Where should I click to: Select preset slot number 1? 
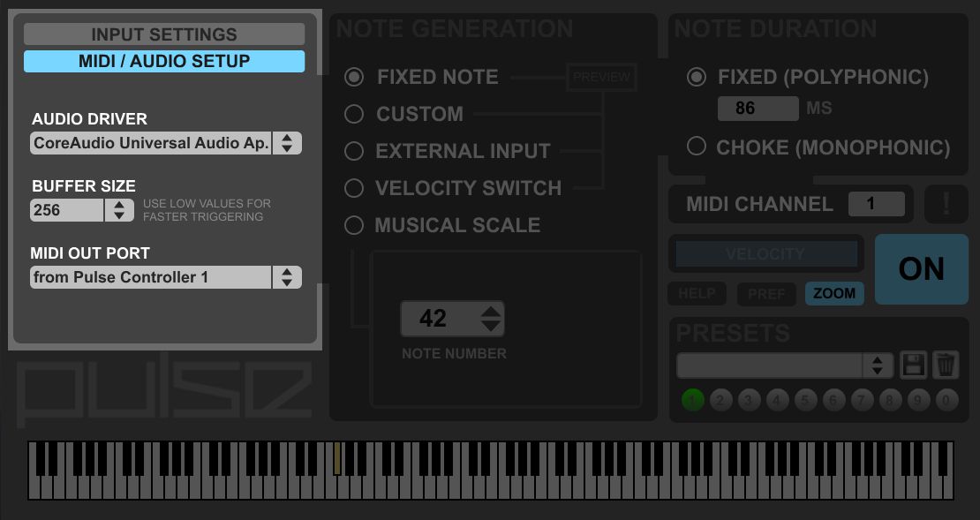[692, 400]
